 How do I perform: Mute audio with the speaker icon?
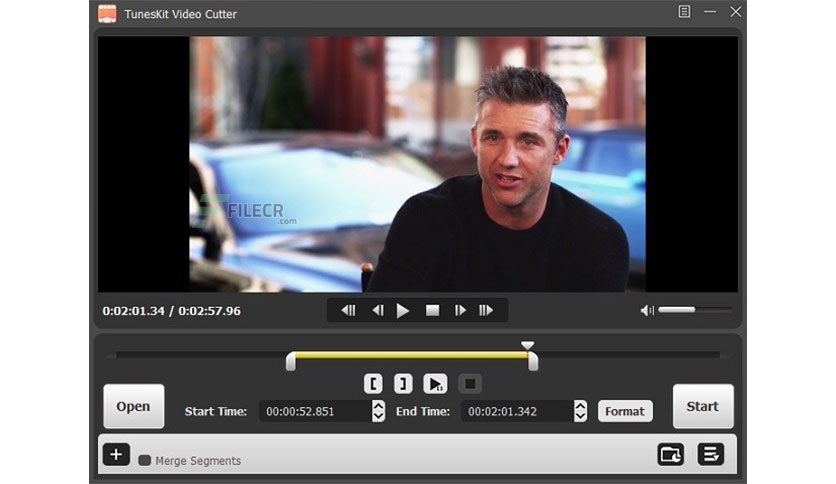[647, 310]
